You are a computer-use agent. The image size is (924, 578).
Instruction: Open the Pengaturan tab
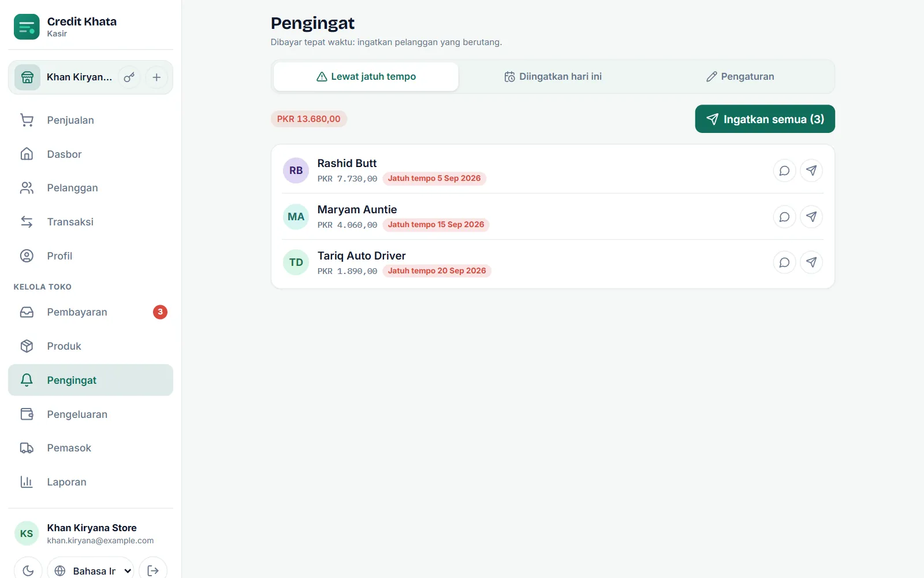[x=740, y=76]
